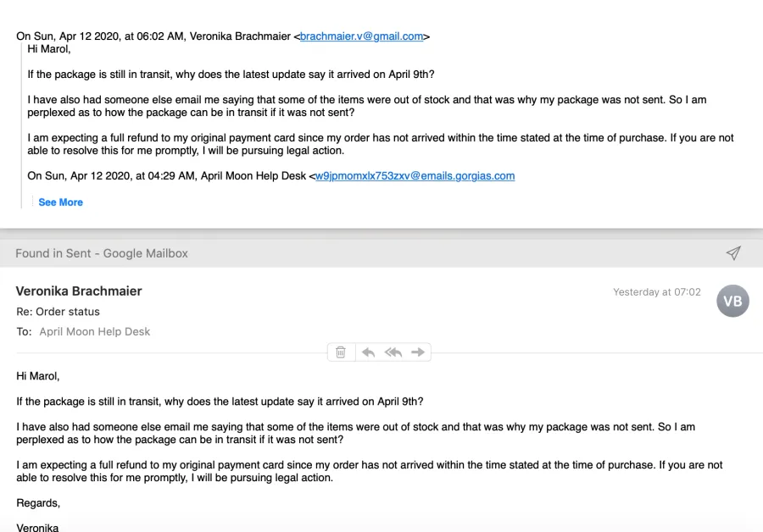The width and height of the screenshot is (763, 532).
Task: Click sender name Veronika Brachmaier
Action: click(79, 291)
